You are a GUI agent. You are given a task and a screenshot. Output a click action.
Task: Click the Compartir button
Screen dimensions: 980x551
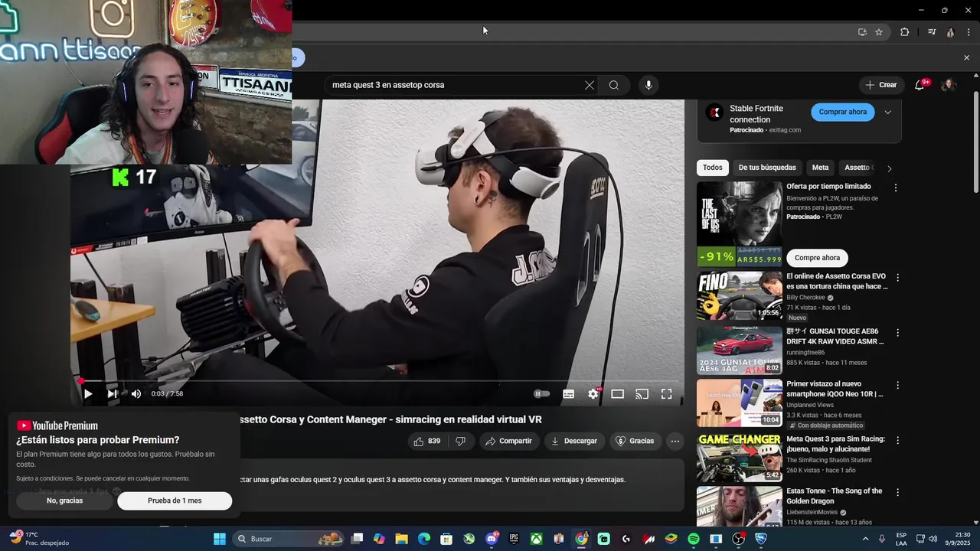coord(508,441)
